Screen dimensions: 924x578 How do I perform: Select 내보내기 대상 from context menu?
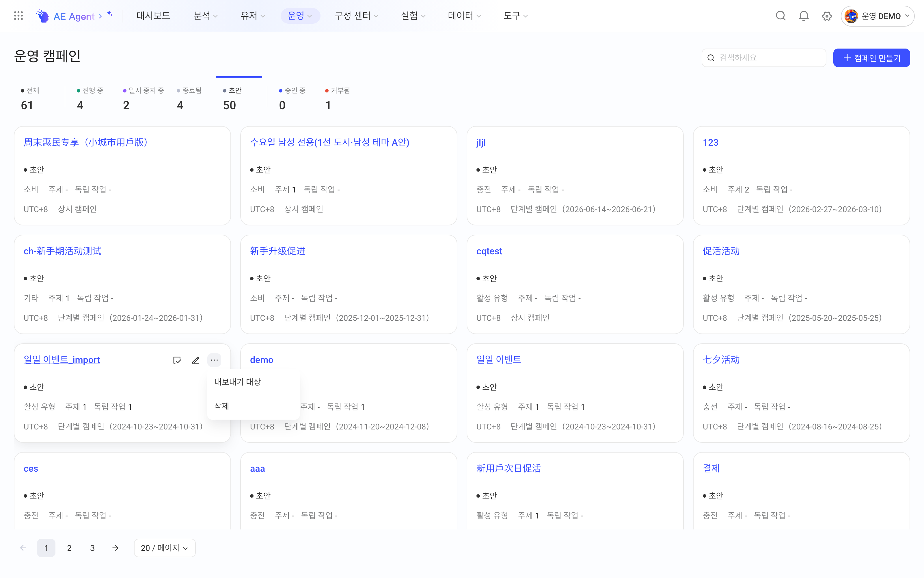click(253, 381)
